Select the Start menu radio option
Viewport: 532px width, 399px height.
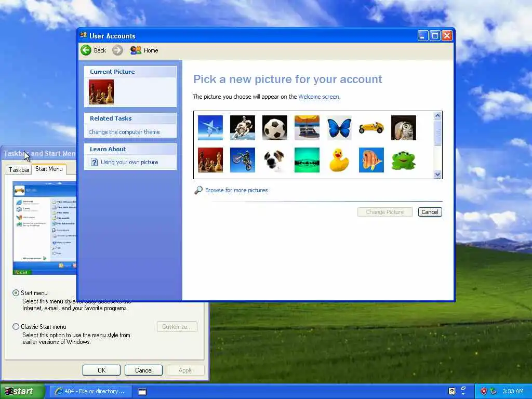click(x=16, y=293)
